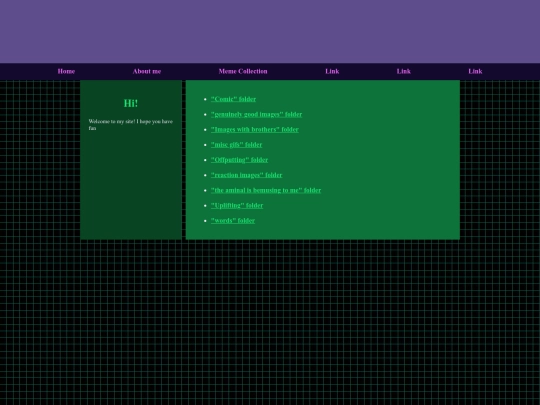Open the "Comic" folder link
This screenshot has width=540, height=405.
tap(233, 99)
